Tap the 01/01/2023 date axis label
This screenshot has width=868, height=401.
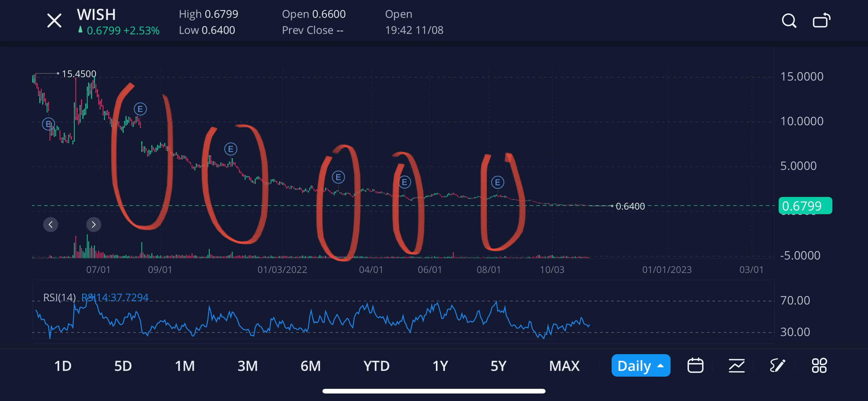[667, 269]
